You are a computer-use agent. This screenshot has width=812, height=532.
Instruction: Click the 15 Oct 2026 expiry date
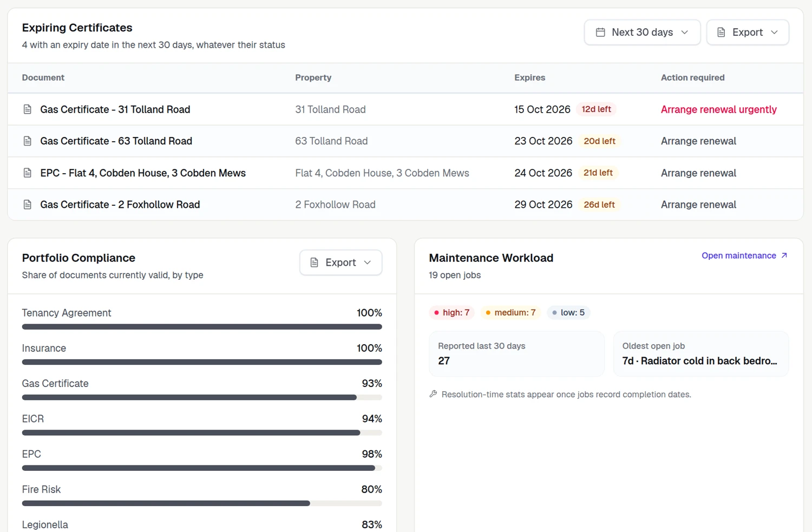coord(542,109)
